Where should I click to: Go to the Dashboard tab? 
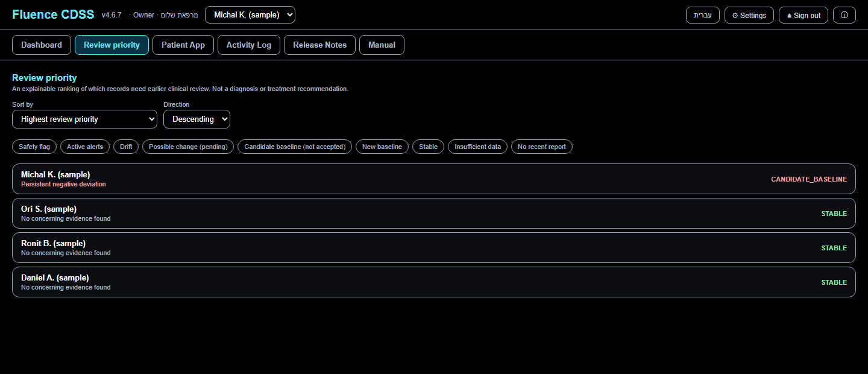42,45
